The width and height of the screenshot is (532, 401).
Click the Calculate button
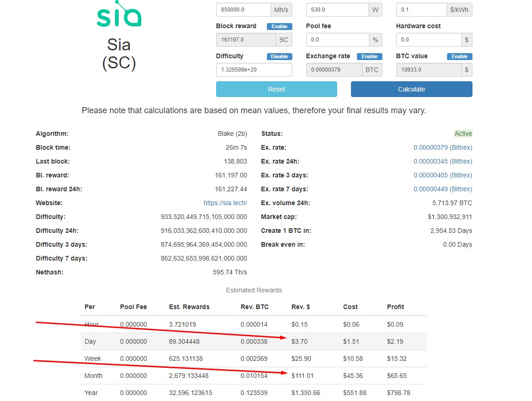pos(411,89)
